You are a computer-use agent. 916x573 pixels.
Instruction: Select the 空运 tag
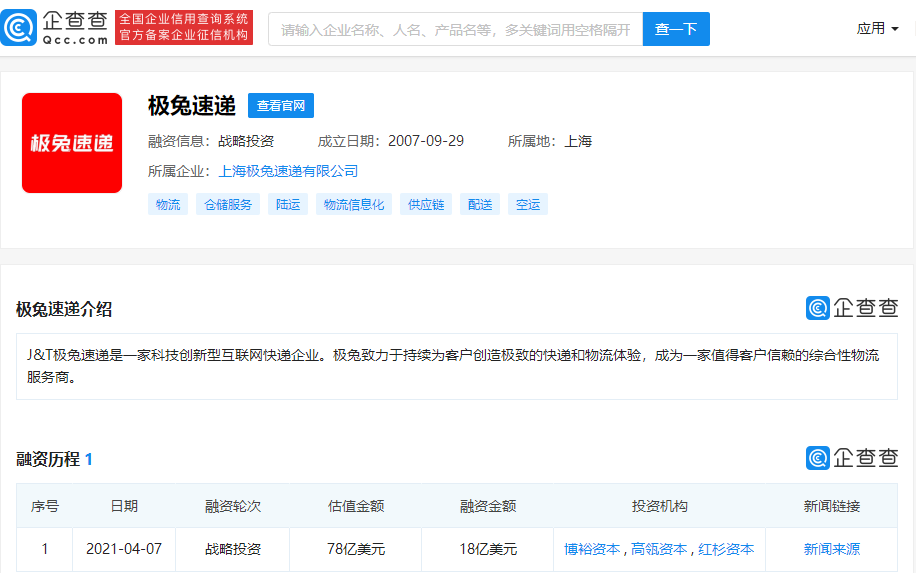(x=528, y=204)
